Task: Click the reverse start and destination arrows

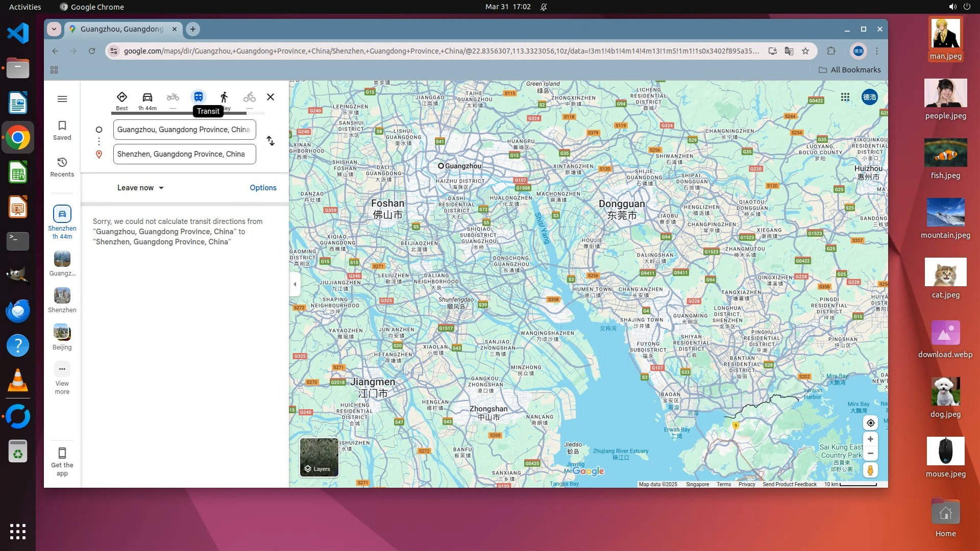Action: pos(271,141)
